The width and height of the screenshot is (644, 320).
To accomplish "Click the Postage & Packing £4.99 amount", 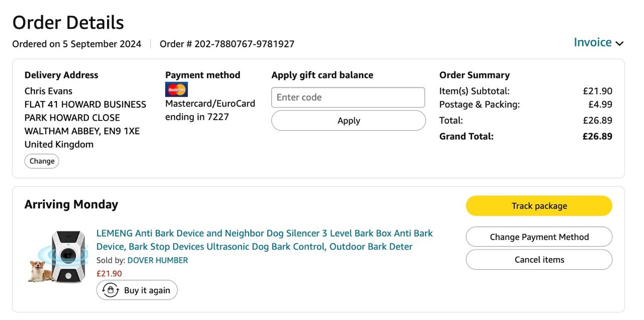I will (x=600, y=105).
